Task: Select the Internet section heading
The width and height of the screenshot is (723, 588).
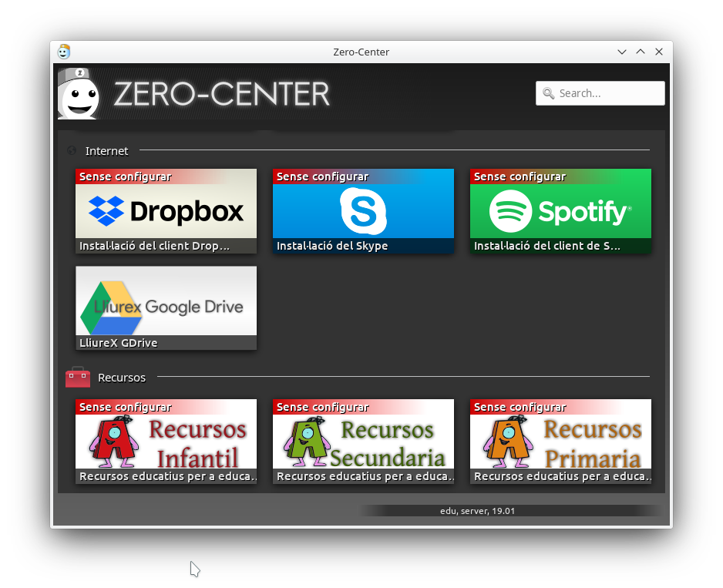Action: coord(106,151)
